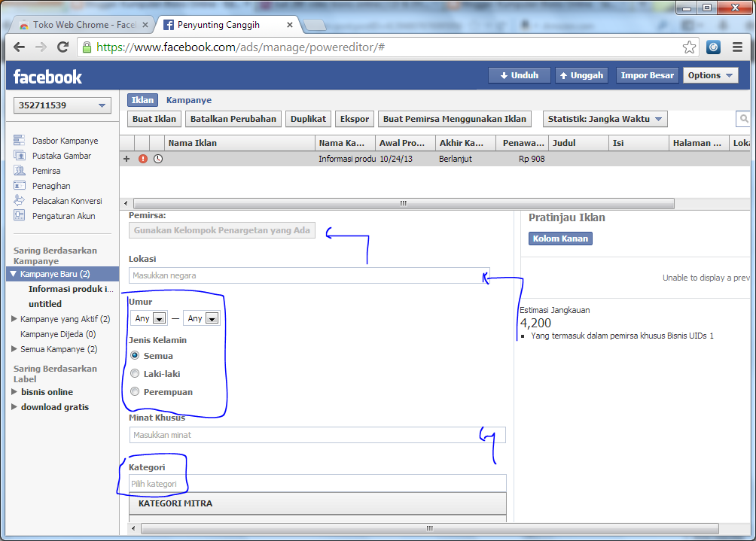Click Pelacakan Konversi sidebar icon
Screen dimensions: 756x541
20,200
